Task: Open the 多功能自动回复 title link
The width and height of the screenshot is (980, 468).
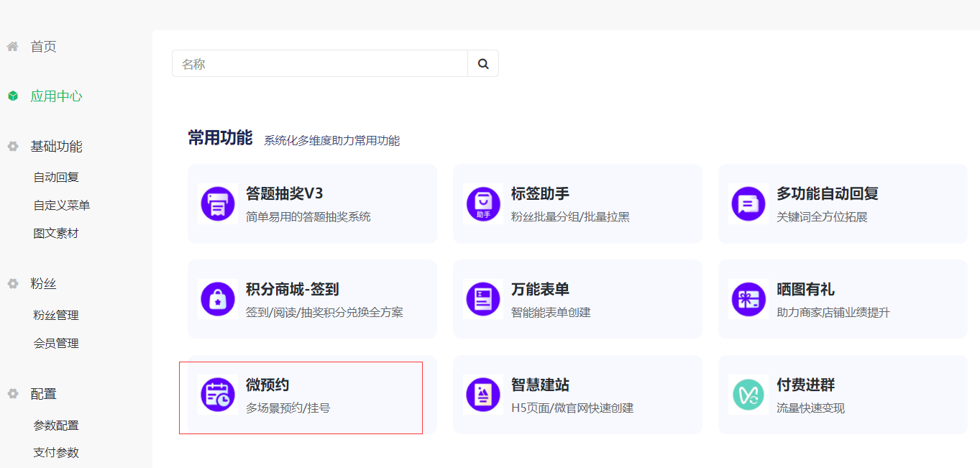Action: click(x=828, y=193)
